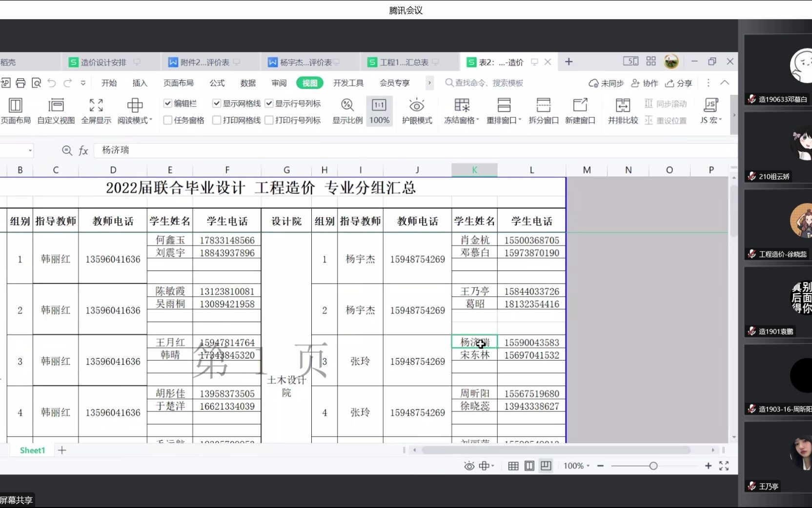Toggle Show Gridlines (显示网格线) checkbox
Viewport: 812px width, 508px height.
click(217, 103)
